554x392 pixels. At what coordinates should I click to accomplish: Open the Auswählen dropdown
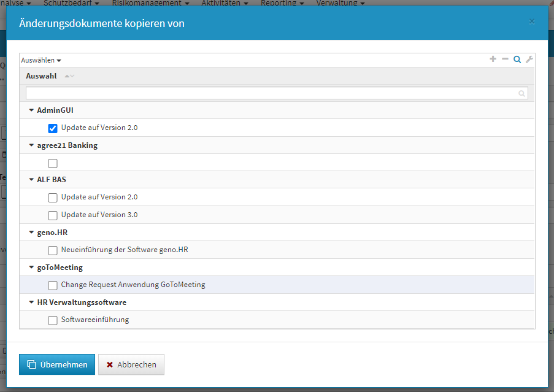[x=41, y=60]
